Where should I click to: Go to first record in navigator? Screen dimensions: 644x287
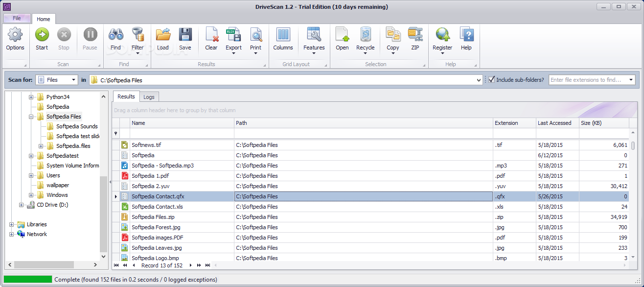(x=116, y=265)
